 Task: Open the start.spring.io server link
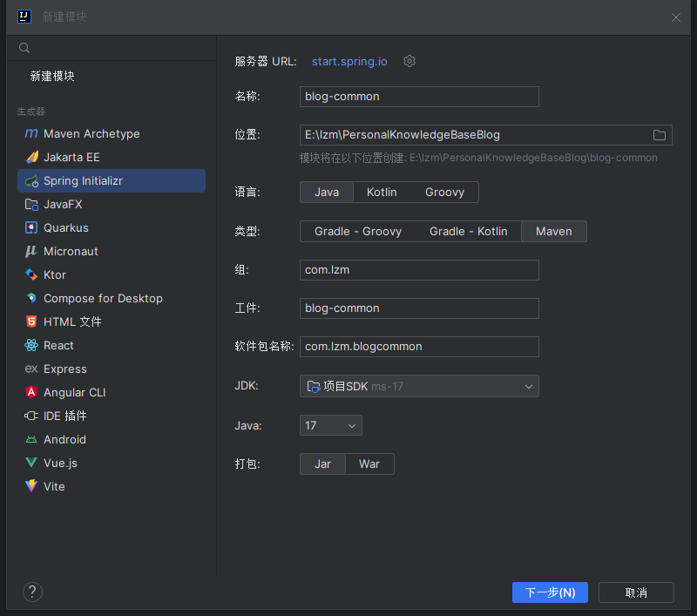[x=349, y=61]
